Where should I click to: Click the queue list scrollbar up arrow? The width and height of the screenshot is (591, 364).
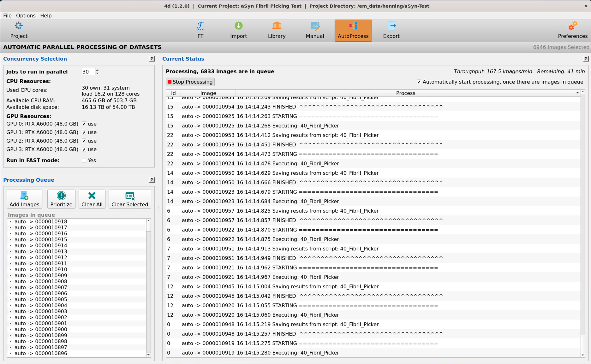148,221
